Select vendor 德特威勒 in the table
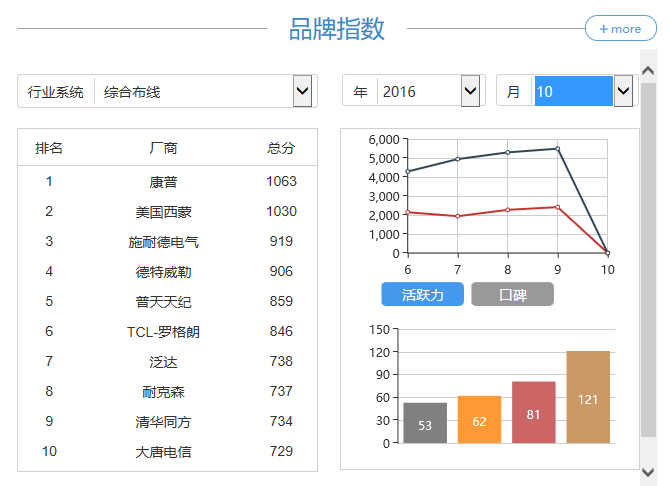Image resolution: width=670 pixels, height=486 pixels. (163, 271)
